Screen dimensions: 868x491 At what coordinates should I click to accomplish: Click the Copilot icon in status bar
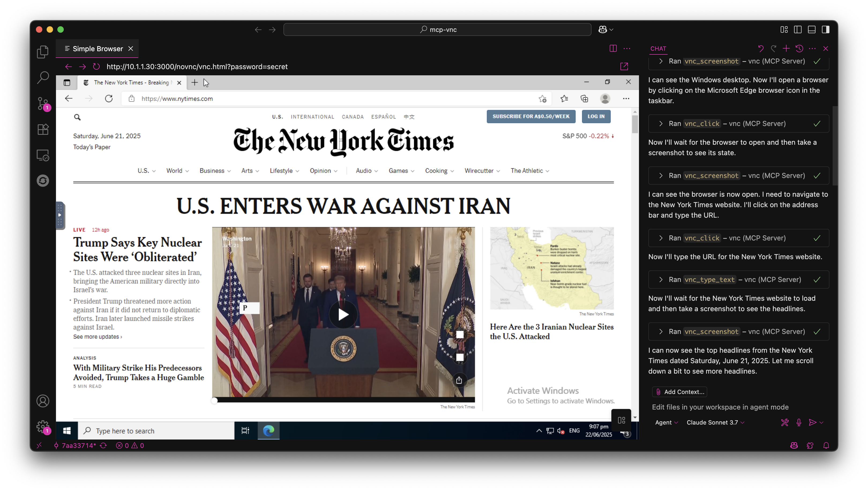[x=794, y=445]
